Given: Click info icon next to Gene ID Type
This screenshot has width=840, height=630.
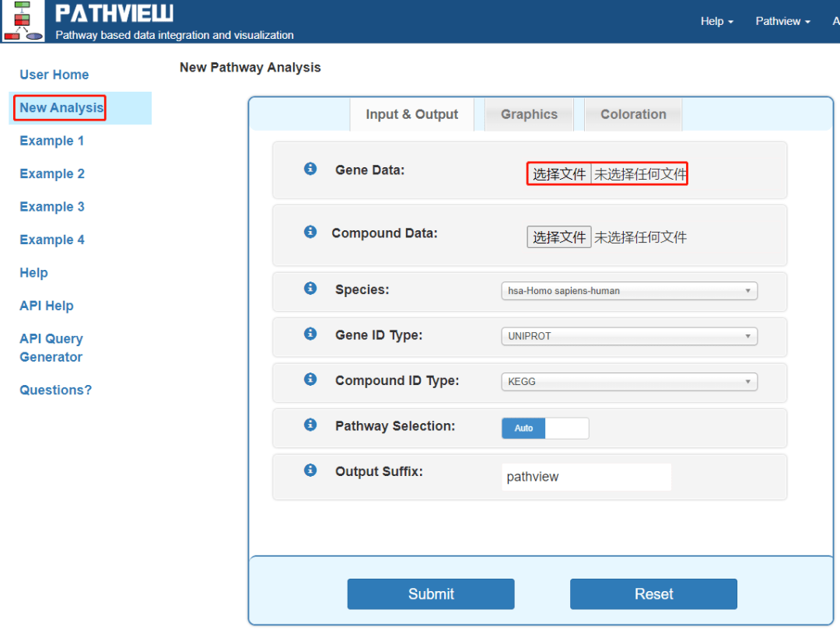Looking at the screenshot, I should pyautogui.click(x=310, y=334).
